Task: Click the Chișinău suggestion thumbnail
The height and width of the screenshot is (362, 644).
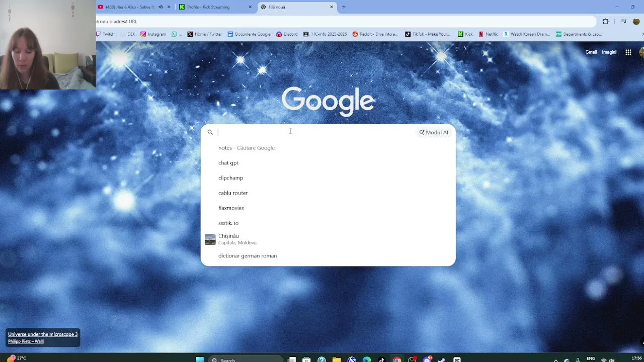Action: click(210, 239)
